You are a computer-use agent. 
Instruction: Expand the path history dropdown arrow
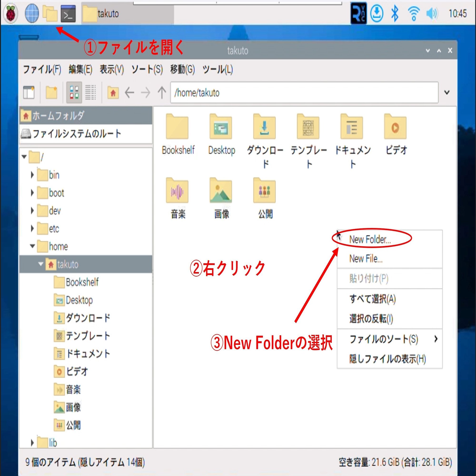(x=447, y=93)
